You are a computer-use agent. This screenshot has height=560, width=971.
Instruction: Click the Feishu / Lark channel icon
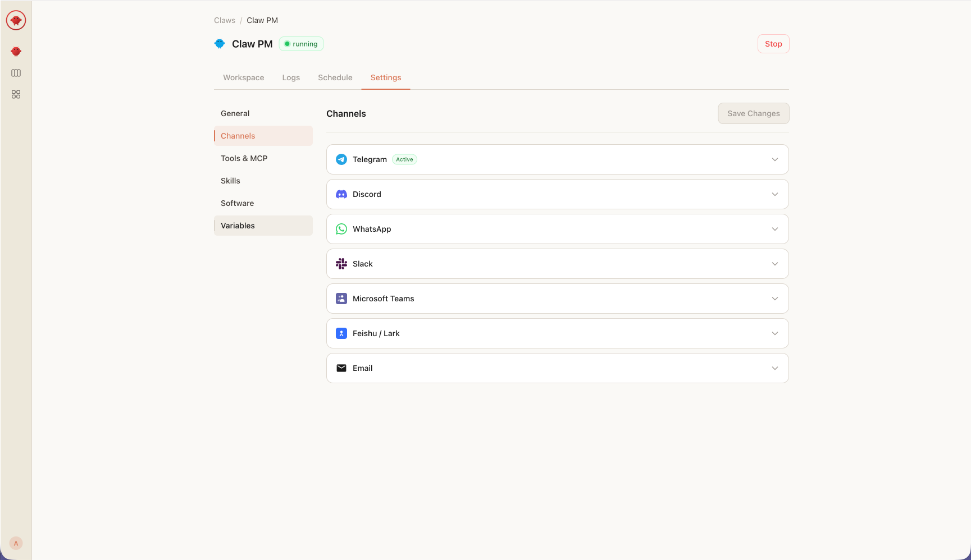(x=341, y=333)
